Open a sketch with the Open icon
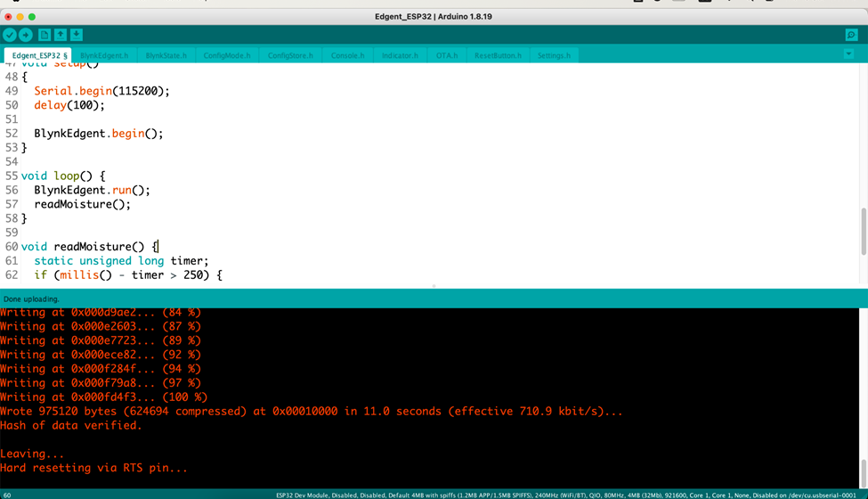 coord(61,35)
